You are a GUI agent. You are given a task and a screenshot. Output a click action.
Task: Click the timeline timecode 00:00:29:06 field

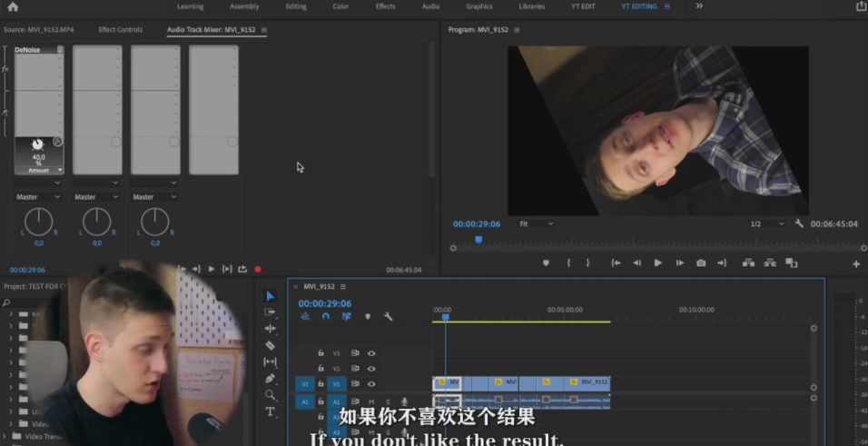tap(324, 303)
